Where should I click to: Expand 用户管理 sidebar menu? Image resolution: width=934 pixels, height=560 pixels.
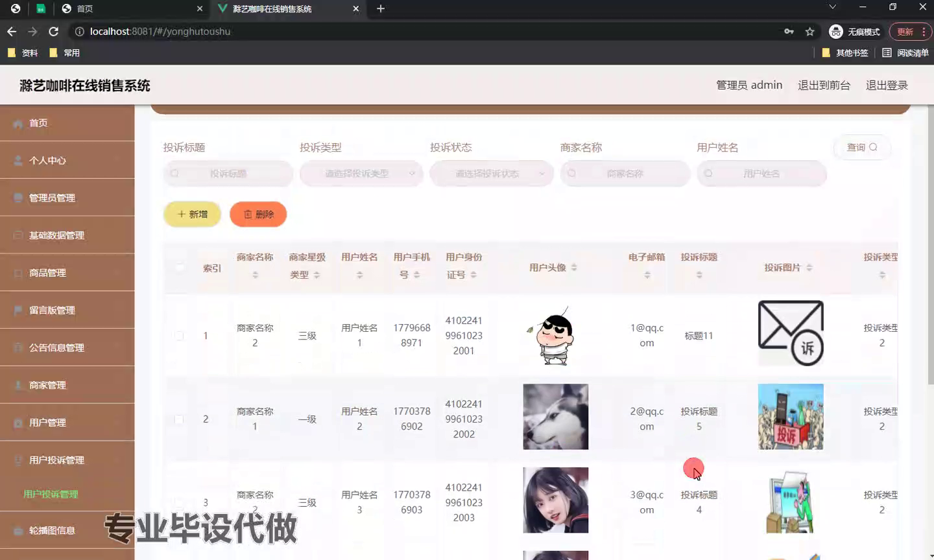click(67, 423)
